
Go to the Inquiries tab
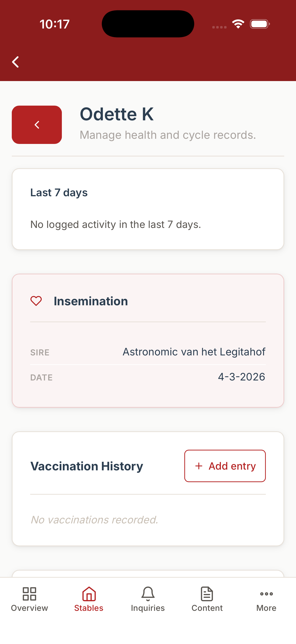[x=148, y=599]
